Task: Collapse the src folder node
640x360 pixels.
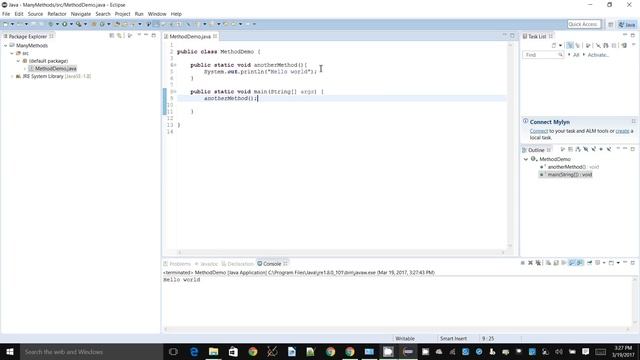Action: tap(12, 53)
